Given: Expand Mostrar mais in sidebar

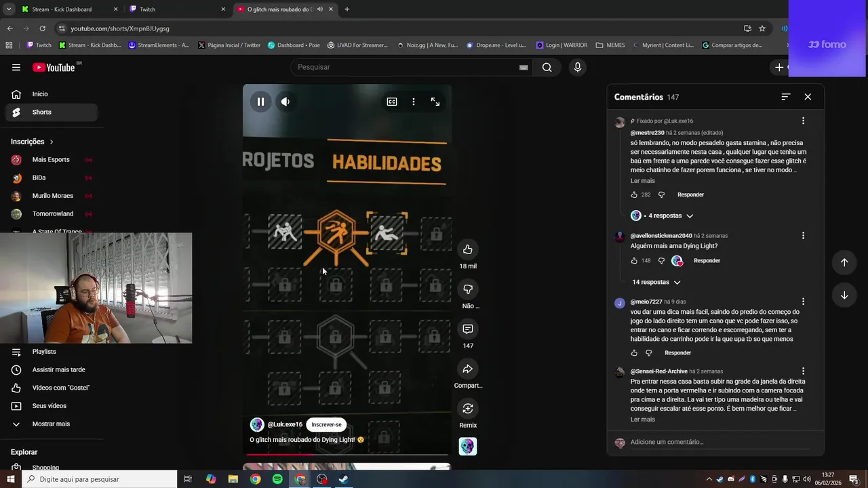Looking at the screenshot, I should point(52,424).
